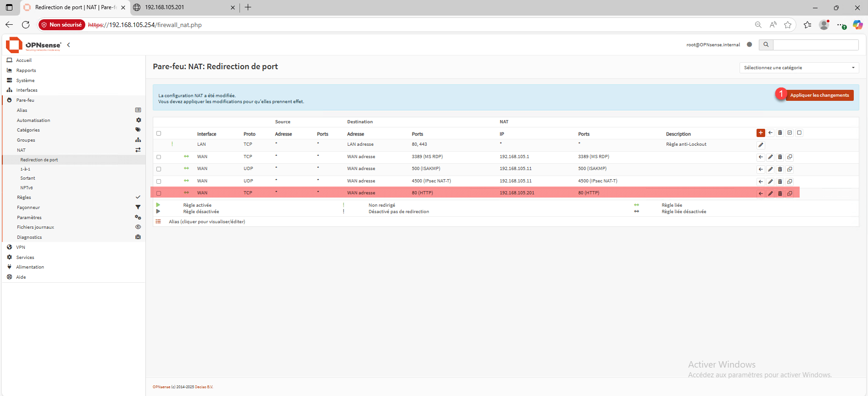Collapse the sidebar with the chevron near logo
The width and height of the screenshot is (868, 396).
[x=69, y=45]
